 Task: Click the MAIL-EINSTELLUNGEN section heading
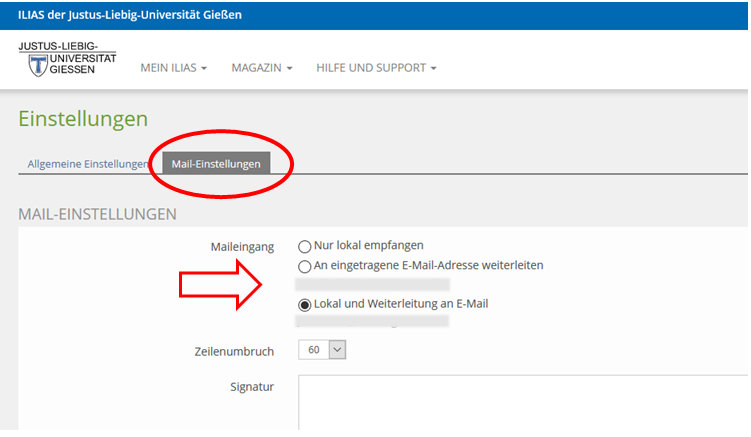97,214
